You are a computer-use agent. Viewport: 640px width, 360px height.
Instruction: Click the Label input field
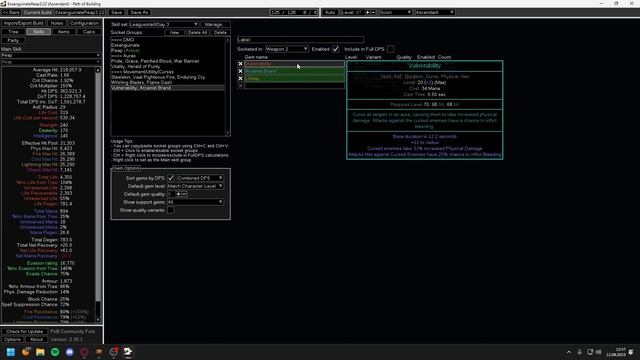(300, 40)
